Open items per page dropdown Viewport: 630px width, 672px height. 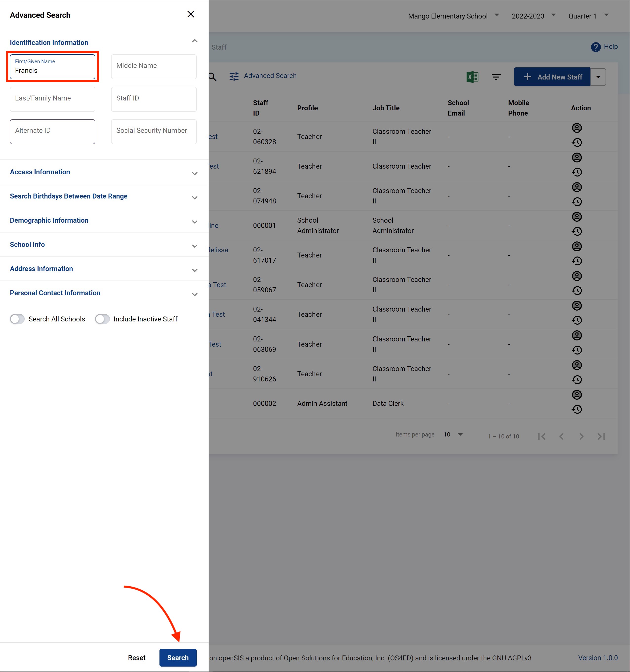[x=453, y=434]
